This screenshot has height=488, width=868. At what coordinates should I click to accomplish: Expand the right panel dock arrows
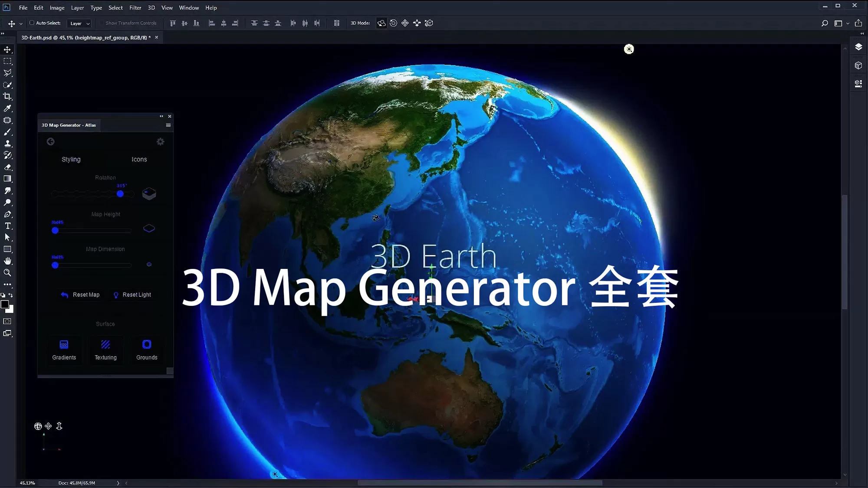(x=862, y=33)
